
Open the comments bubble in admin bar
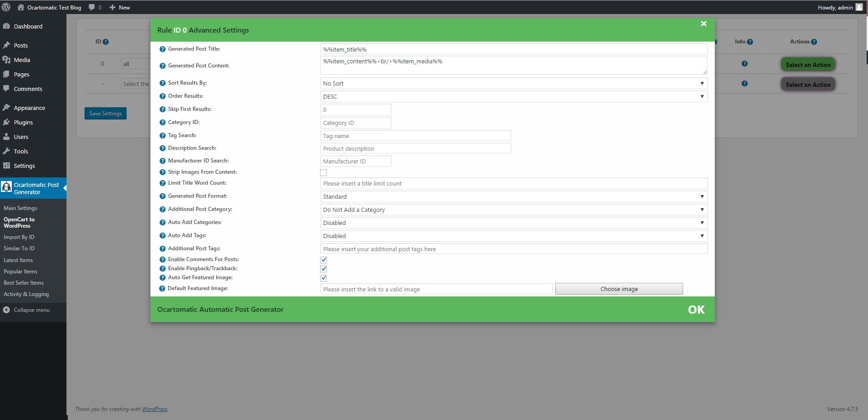[x=95, y=7]
